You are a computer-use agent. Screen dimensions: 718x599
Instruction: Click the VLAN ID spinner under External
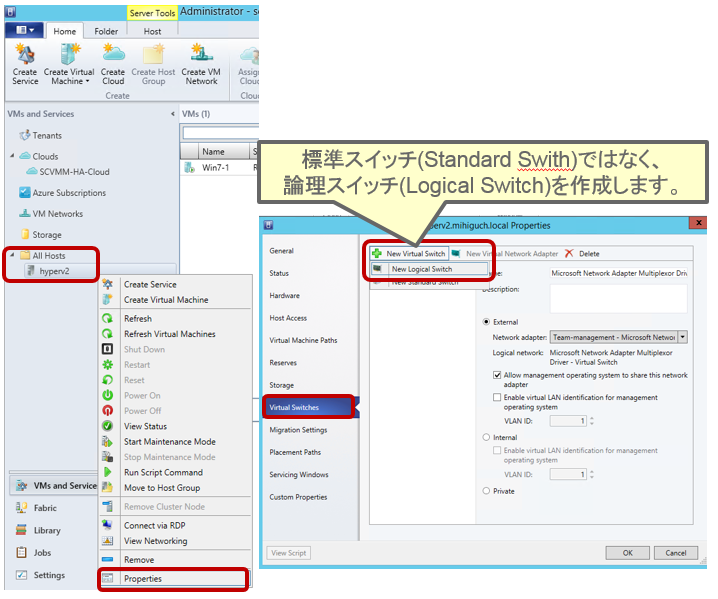[x=592, y=421]
